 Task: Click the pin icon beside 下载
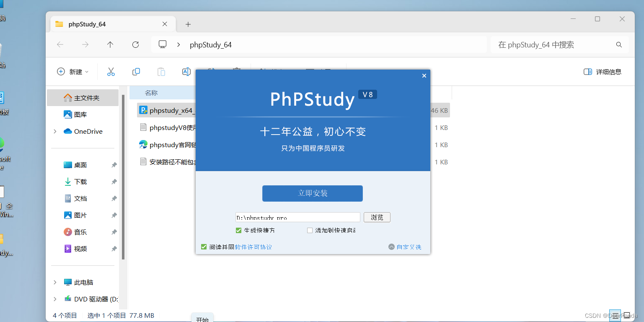coord(114,182)
